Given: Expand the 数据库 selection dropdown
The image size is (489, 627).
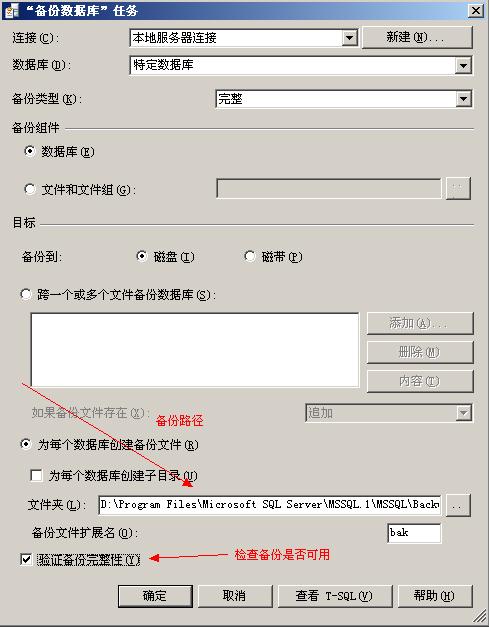Looking at the screenshot, I should click(x=463, y=65).
